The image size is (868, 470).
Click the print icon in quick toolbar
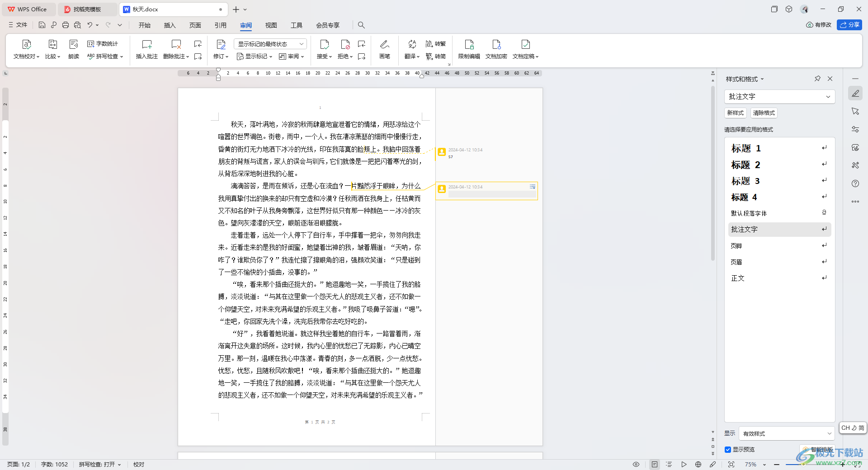click(x=66, y=25)
